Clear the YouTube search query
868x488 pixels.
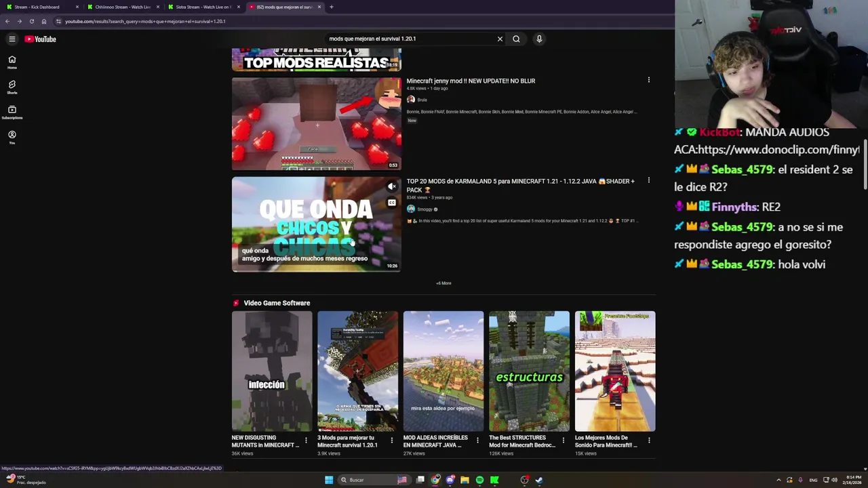(500, 39)
